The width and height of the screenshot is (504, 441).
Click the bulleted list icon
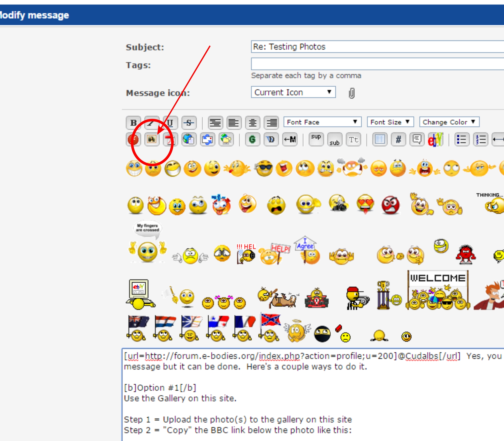tap(462, 140)
